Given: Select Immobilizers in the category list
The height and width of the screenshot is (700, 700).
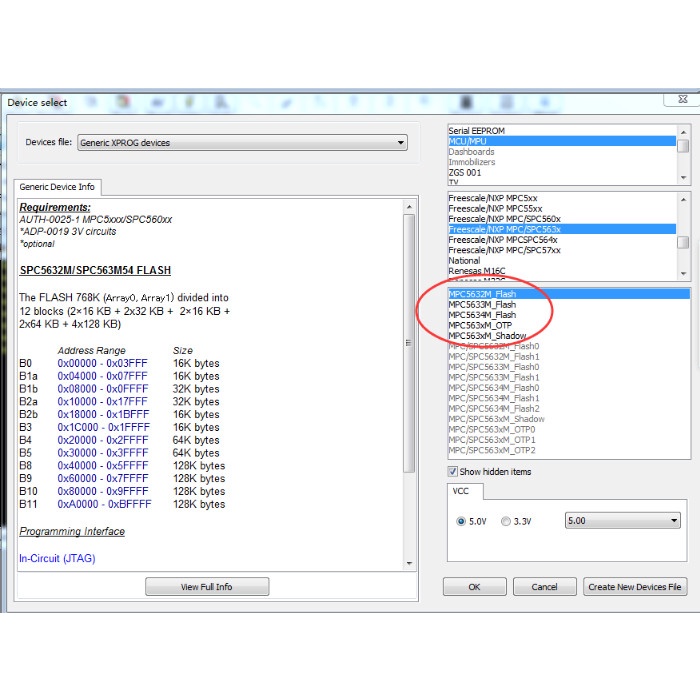Looking at the screenshot, I should (473, 162).
